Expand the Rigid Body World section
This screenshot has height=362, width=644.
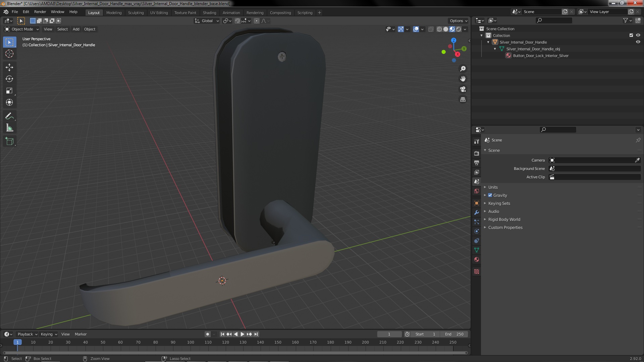click(x=504, y=219)
